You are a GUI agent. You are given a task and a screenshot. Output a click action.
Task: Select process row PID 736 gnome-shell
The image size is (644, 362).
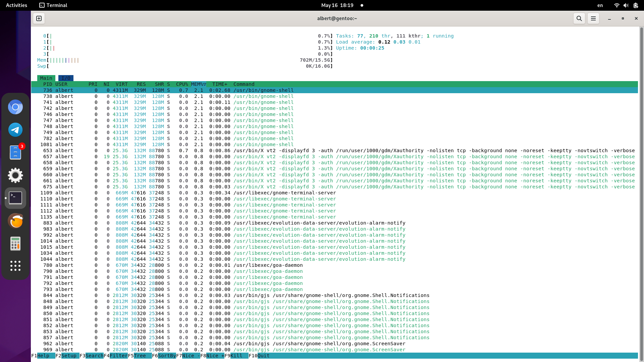click(x=334, y=90)
